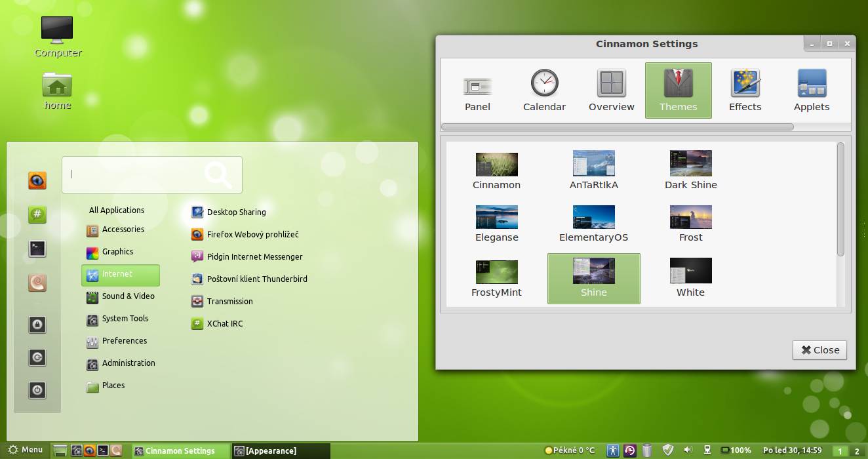This screenshot has width=868, height=459.
Task: Open the Accessories category
Action: [x=121, y=229]
